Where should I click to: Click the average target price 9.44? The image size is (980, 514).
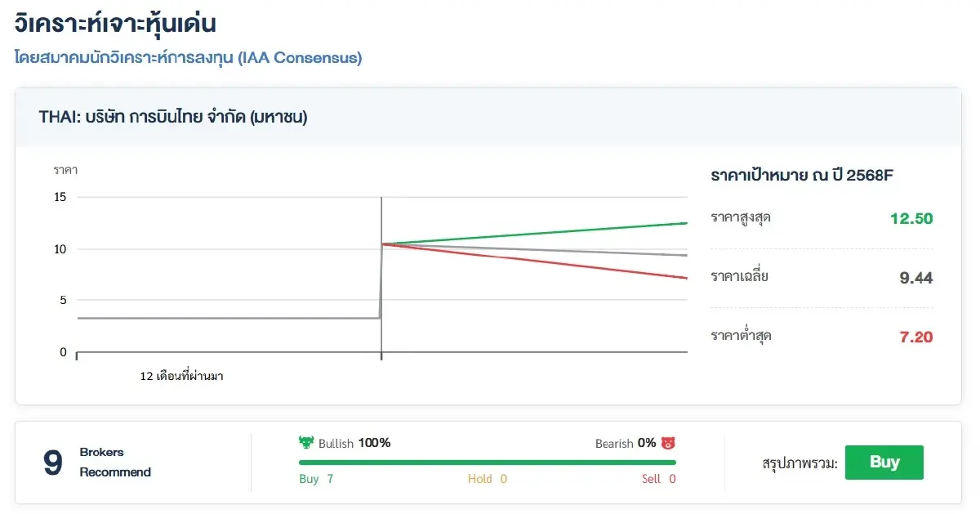click(915, 278)
